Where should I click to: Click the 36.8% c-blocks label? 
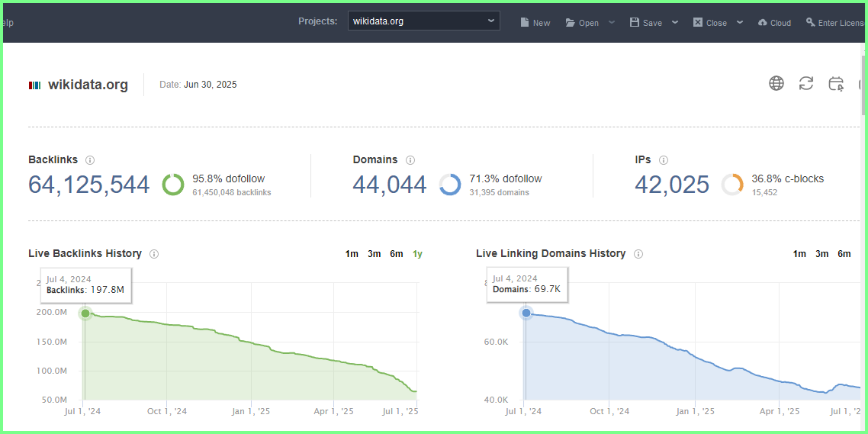pos(788,178)
